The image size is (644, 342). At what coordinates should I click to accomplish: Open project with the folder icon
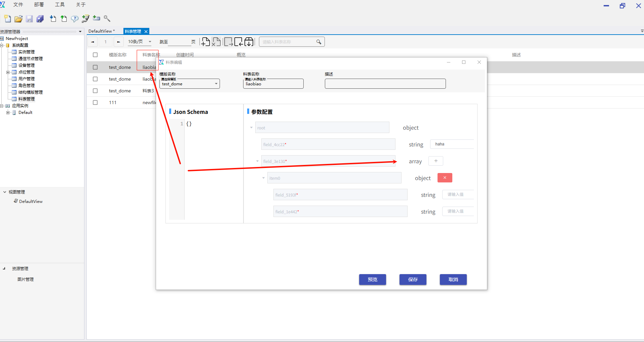pos(18,19)
